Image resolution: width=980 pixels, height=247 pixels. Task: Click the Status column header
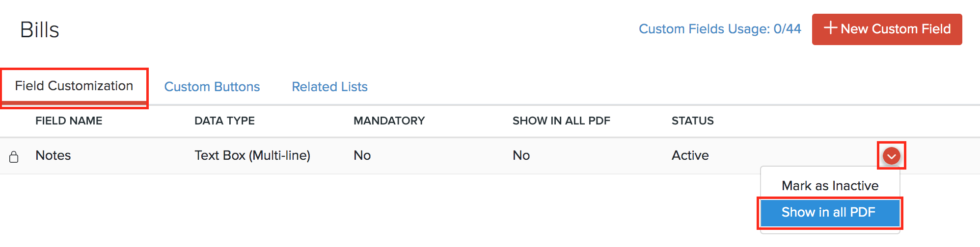point(692,121)
